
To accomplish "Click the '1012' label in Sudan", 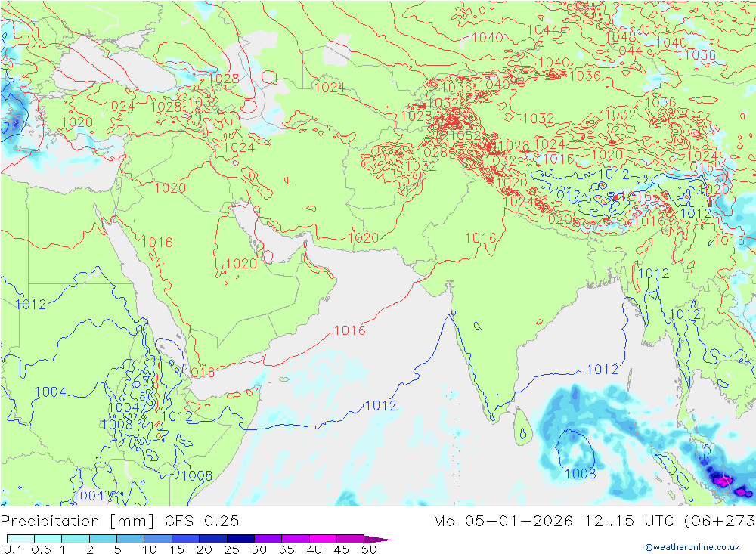I will pyautogui.click(x=31, y=305).
